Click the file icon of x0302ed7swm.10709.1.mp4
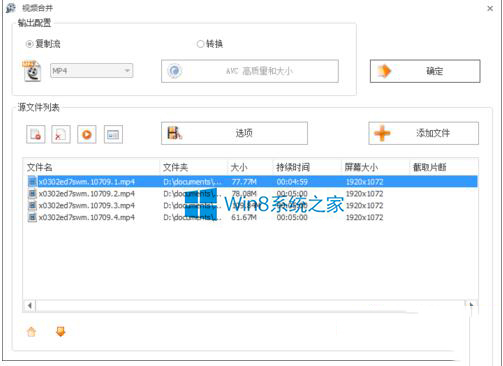Viewport: 503px width, 366px height. [32, 182]
